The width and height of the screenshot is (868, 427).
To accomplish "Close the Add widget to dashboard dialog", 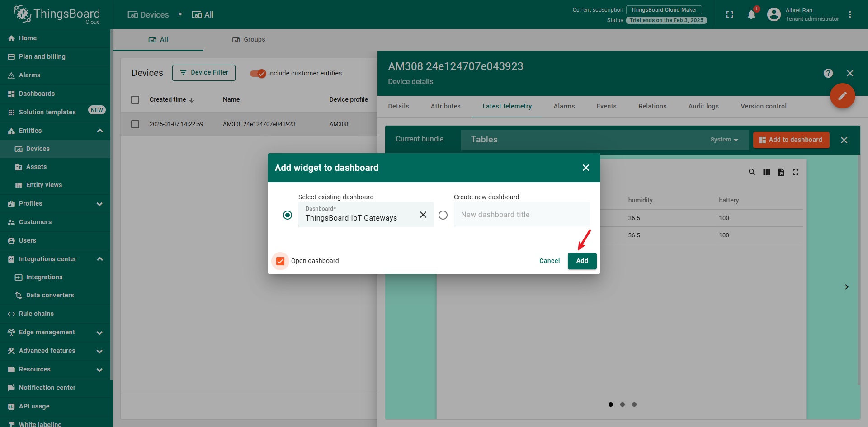I will [586, 168].
